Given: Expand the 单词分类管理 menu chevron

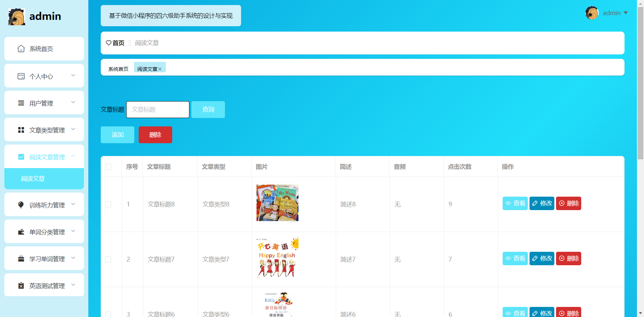Looking at the screenshot, I should [x=73, y=231].
